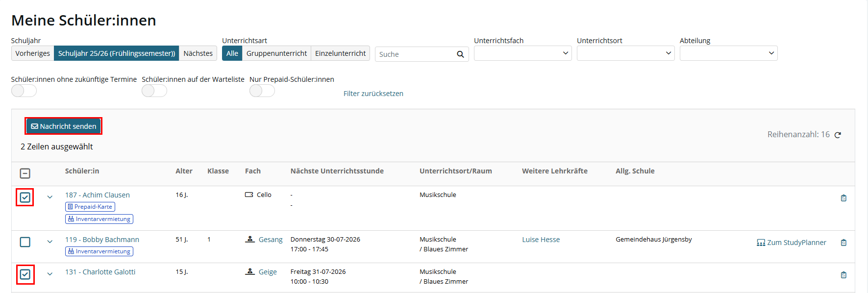The image size is (868, 293).
Task: Click Nachricht senden button
Action: point(64,126)
